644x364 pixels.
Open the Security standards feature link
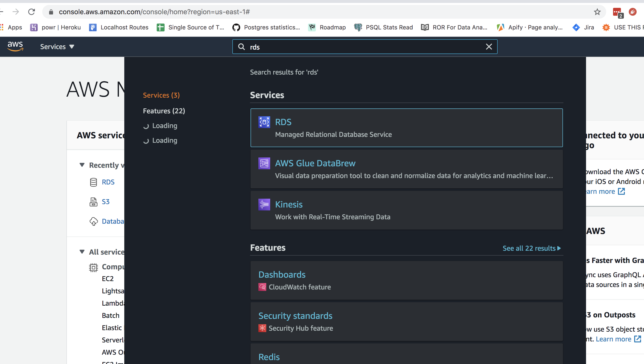click(x=295, y=316)
